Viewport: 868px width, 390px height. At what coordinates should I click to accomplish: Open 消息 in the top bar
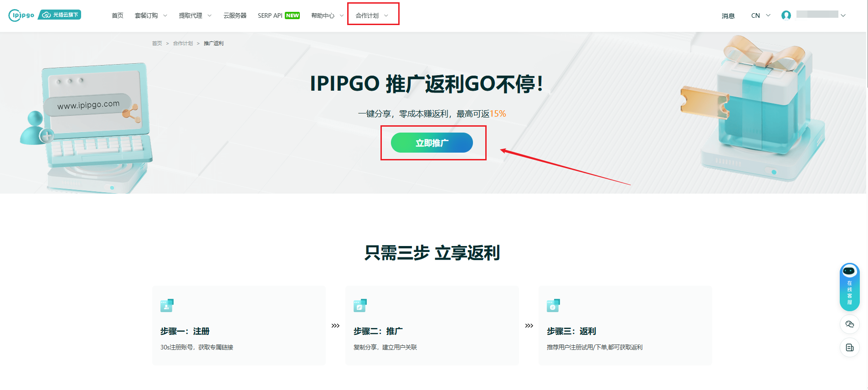(x=728, y=16)
